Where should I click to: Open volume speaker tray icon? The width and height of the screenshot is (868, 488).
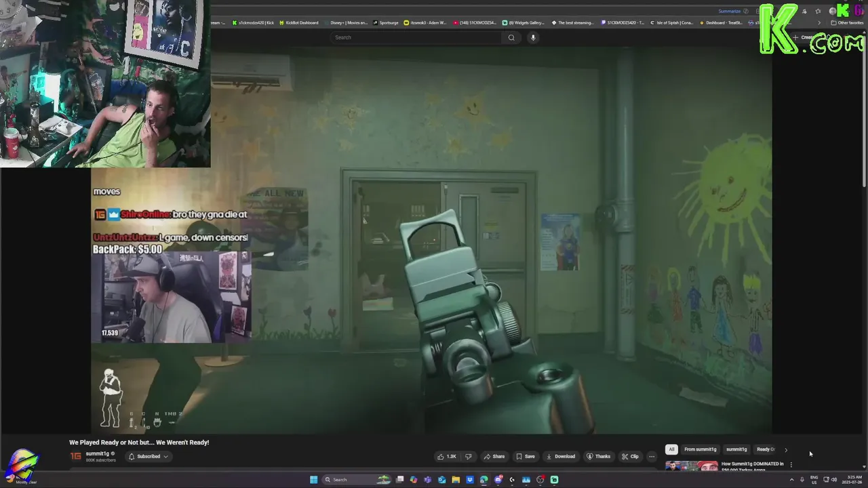click(834, 480)
